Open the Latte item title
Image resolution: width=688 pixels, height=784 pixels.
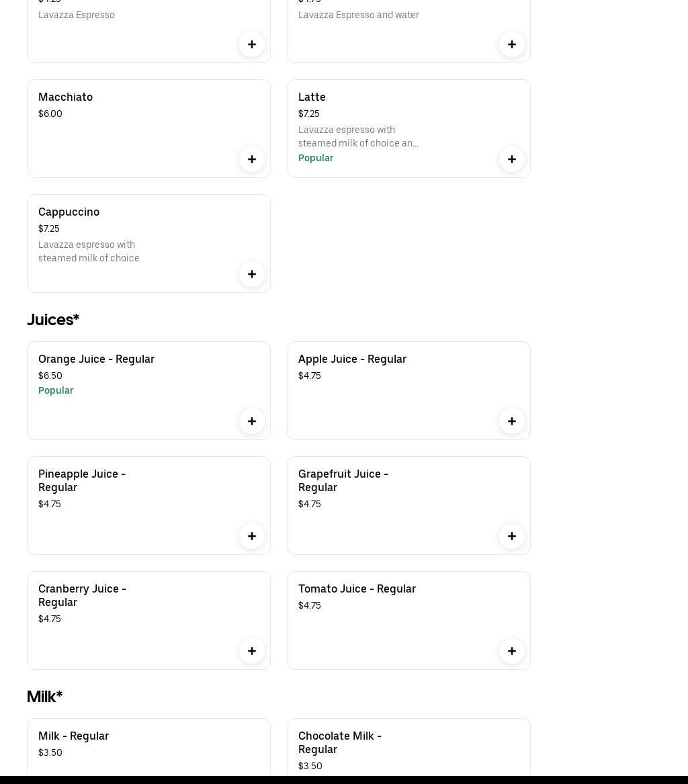click(312, 97)
